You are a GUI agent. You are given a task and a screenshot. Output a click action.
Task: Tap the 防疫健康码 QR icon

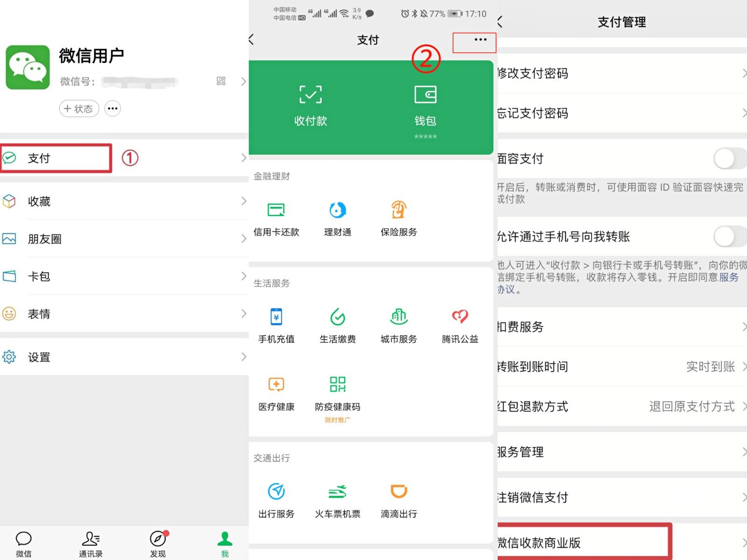pos(338,385)
